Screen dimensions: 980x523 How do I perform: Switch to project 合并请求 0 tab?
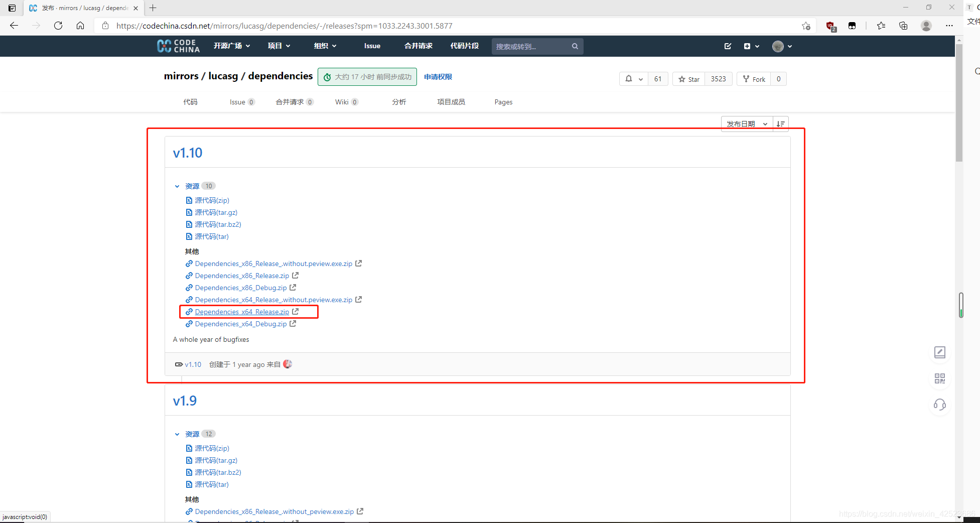(295, 102)
